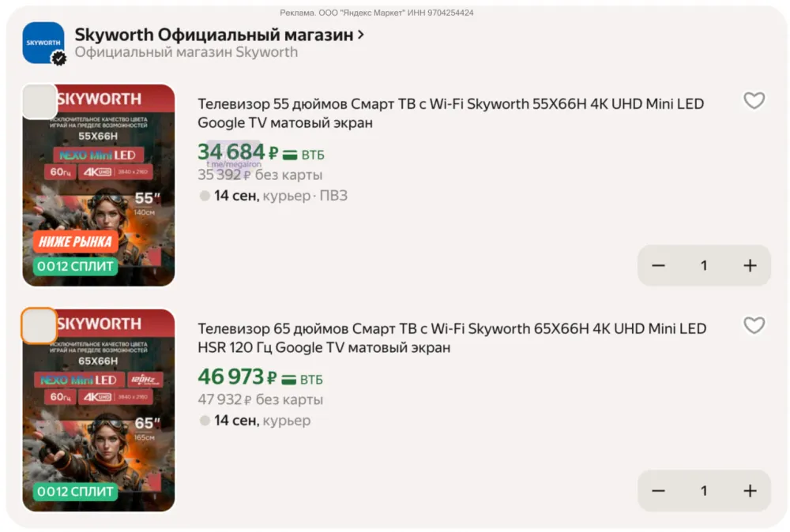Click the 55X66H product thumbnail

pyautogui.click(x=99, y=185)
